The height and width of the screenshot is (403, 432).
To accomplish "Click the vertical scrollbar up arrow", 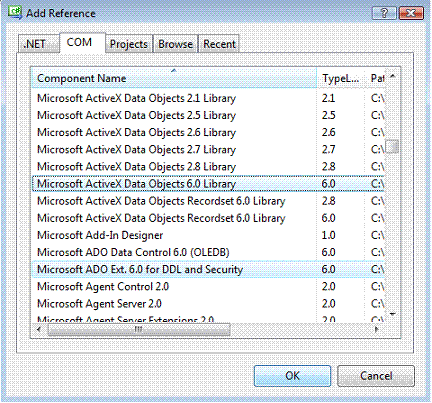I will click(393, 76).
